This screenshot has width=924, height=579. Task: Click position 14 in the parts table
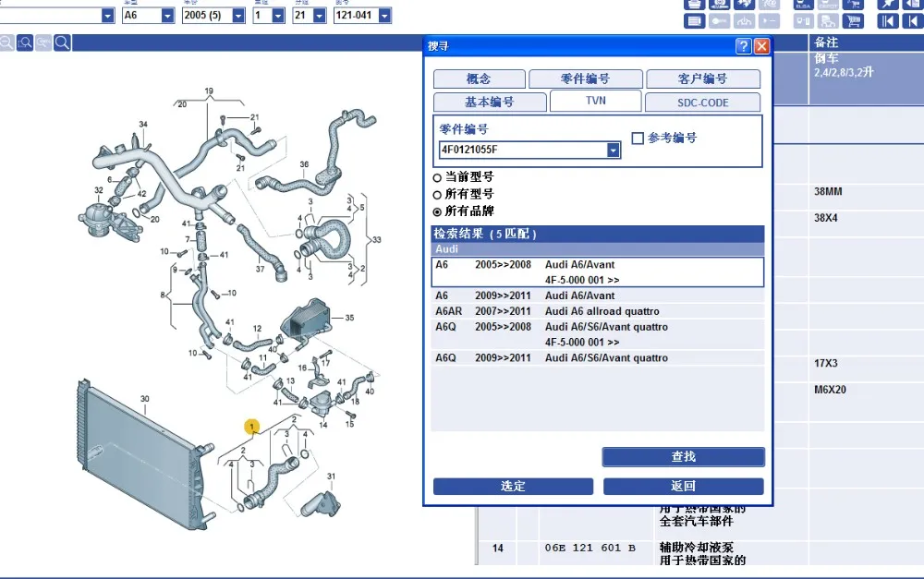(x=498, y=549)
